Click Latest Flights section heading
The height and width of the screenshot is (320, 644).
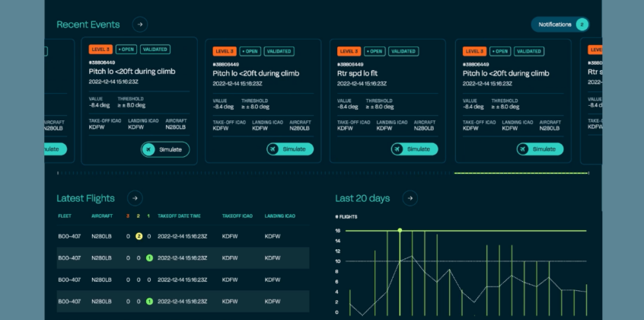tap(85, 198)
